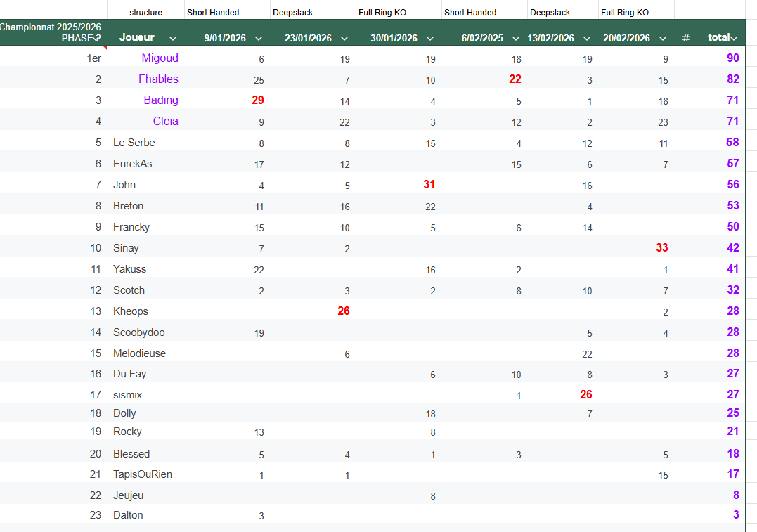Select the Le Serbe name cell
Viewport: 757px width, 532px height.
(x=134, y=143)
